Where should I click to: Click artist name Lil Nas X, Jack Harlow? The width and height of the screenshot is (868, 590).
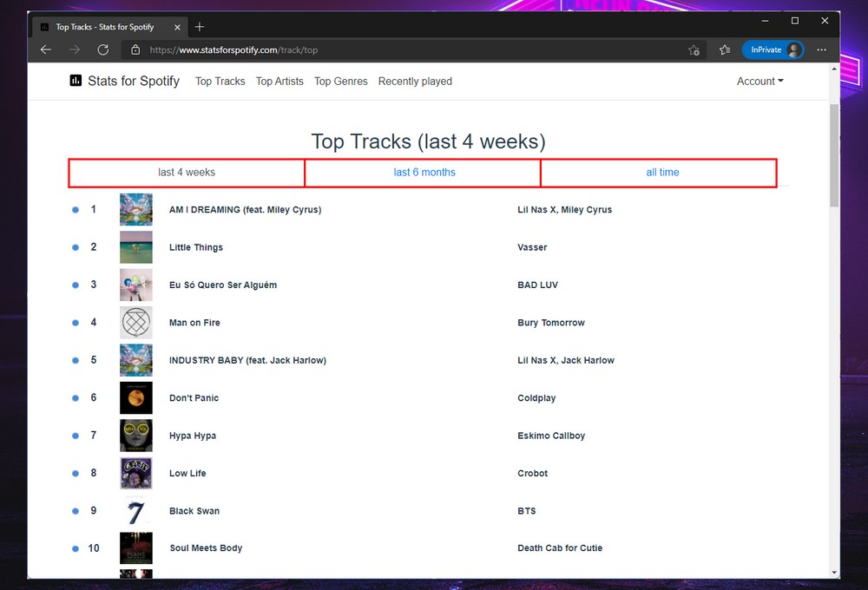pos(566,360)
